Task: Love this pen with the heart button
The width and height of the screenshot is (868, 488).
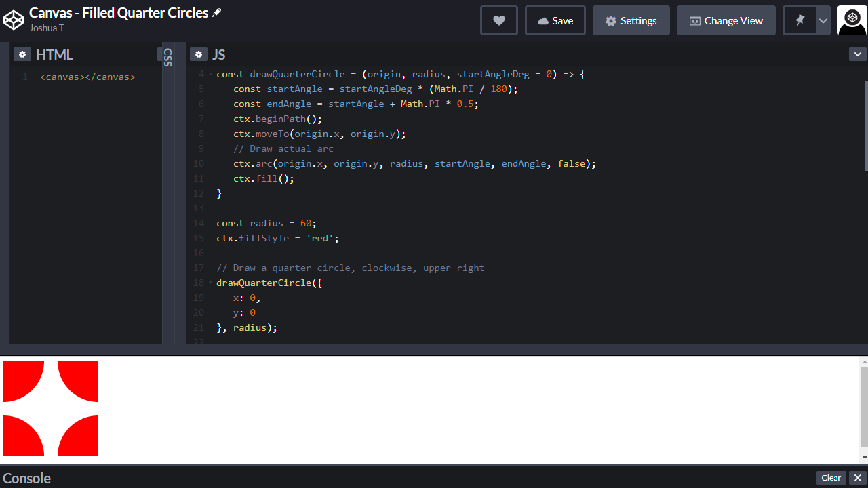Action: [499, 20]
